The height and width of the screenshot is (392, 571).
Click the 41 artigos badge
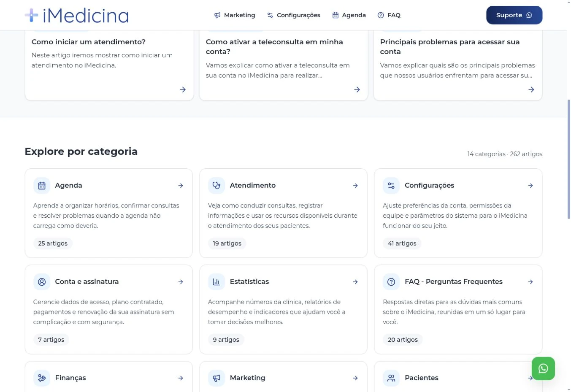coord(402,243)
